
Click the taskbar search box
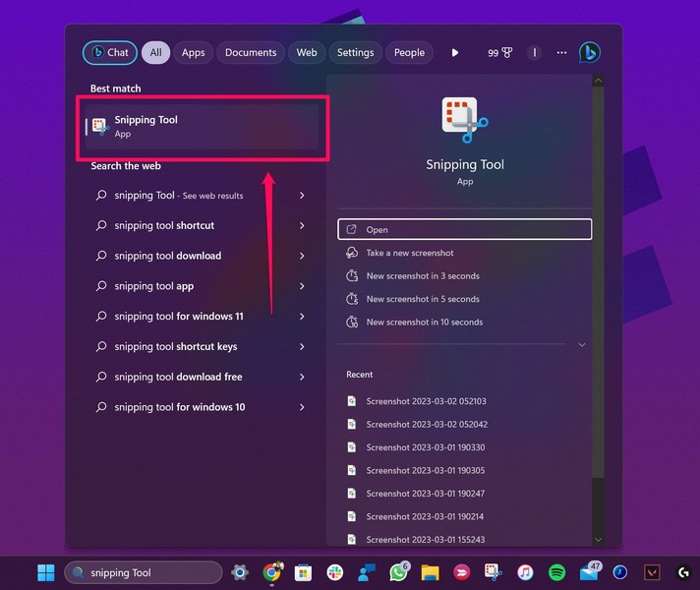[144, 572]
